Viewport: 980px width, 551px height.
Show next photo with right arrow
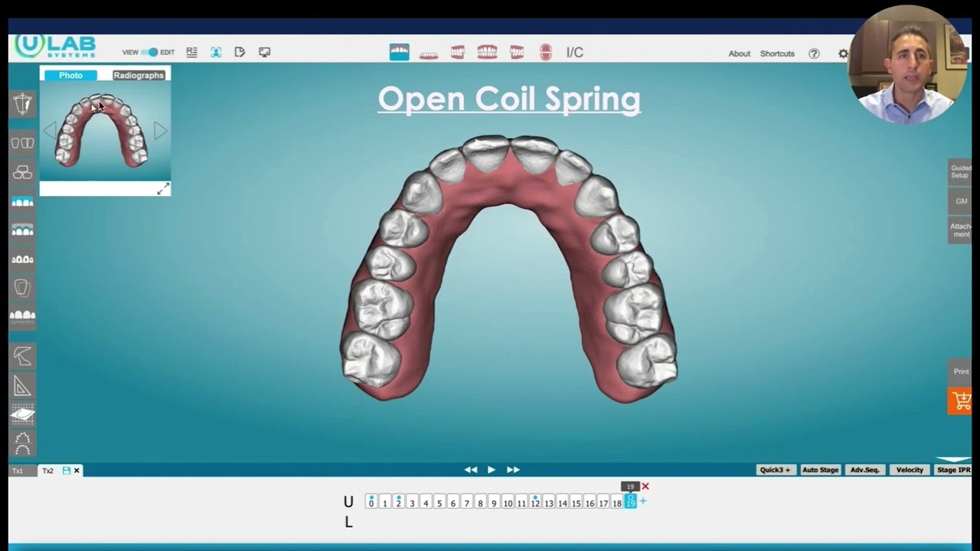click(x=161, y=130)
